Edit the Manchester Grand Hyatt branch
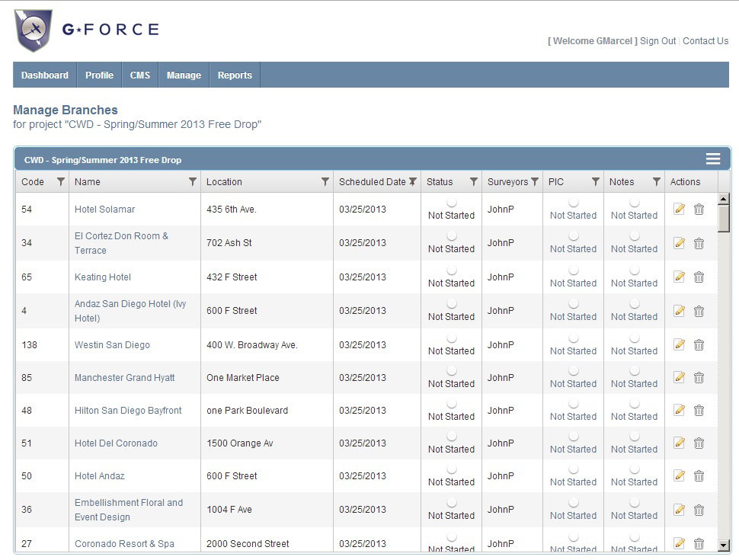Screen dimensions: 739x560 [x=679, y=377]
